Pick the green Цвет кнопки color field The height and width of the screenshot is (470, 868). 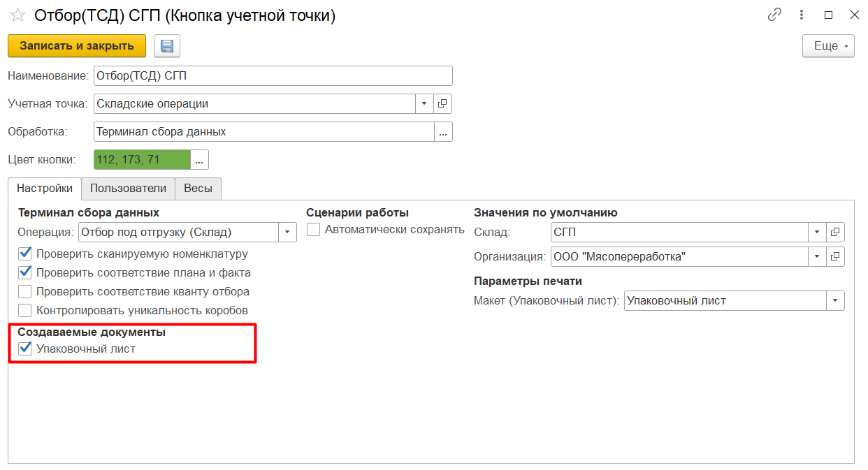click(142, 160)
